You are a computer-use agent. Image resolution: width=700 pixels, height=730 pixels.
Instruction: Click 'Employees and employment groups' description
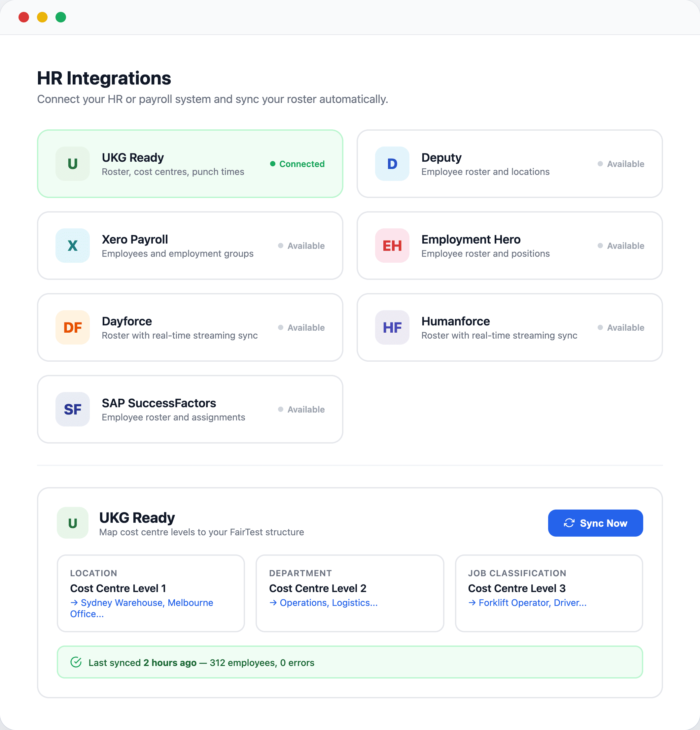(177, 254)
